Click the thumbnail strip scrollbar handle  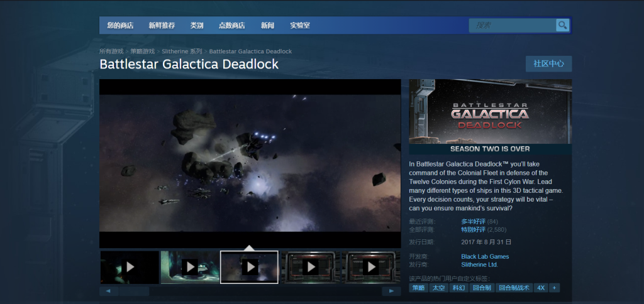134,291
